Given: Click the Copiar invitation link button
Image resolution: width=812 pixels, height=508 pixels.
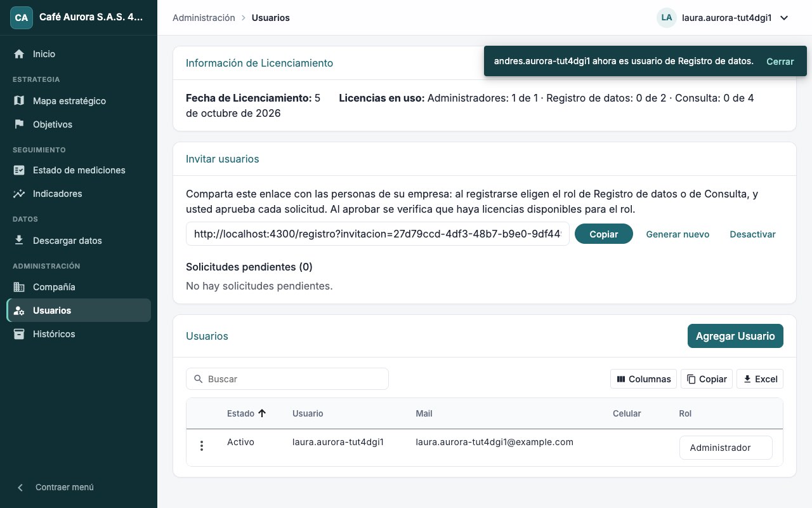Looking at the screenshot, I should [x=604, y=234].
